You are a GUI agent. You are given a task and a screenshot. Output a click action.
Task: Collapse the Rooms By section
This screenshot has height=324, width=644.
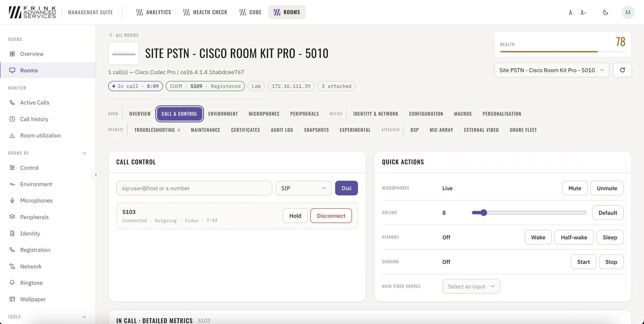point(84,153)
